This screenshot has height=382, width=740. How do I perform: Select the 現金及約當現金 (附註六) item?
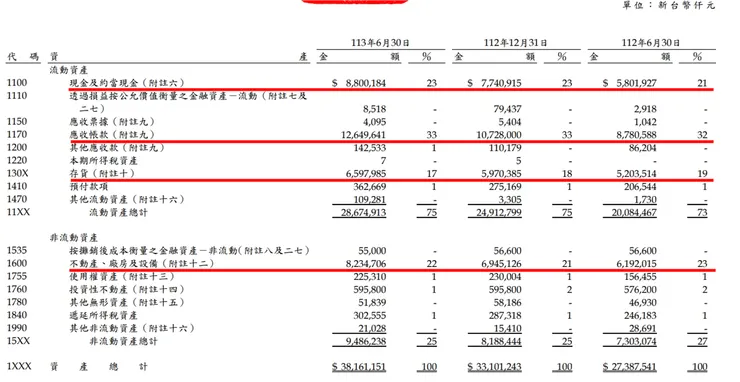127,83
